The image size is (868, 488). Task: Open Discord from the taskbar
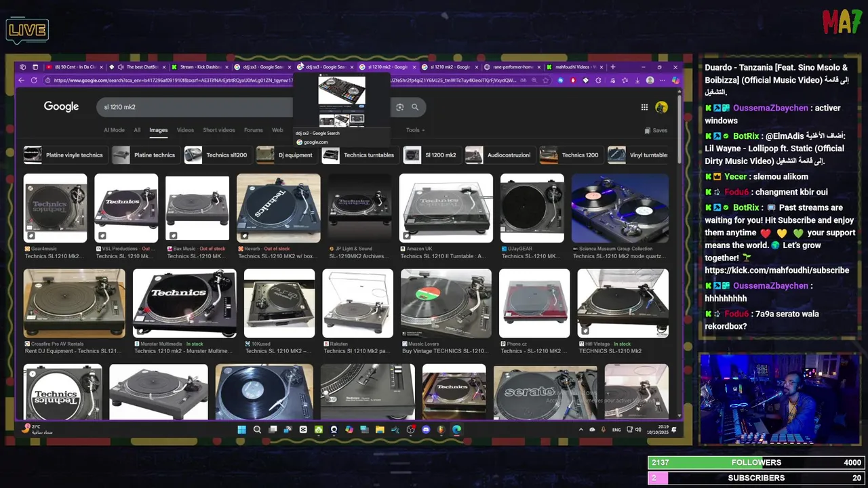click(426, 429)
